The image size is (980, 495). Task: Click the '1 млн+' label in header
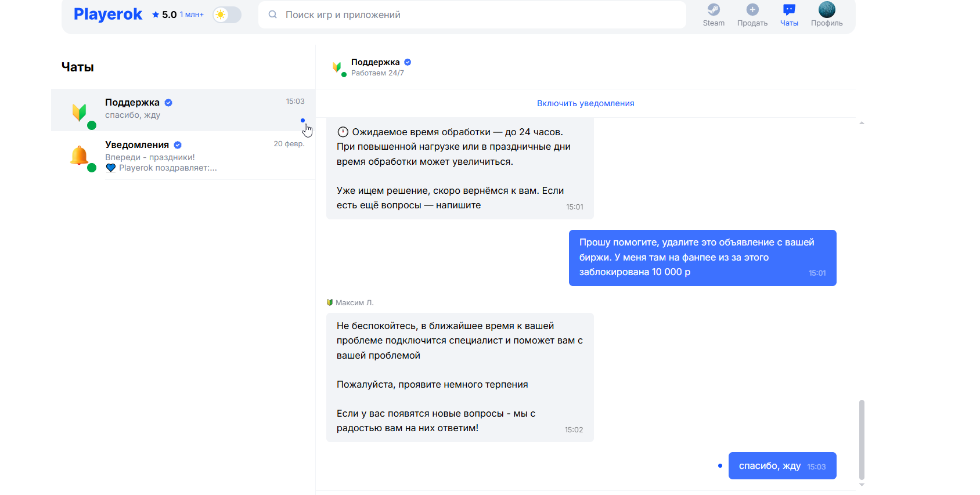click(192, 15)
